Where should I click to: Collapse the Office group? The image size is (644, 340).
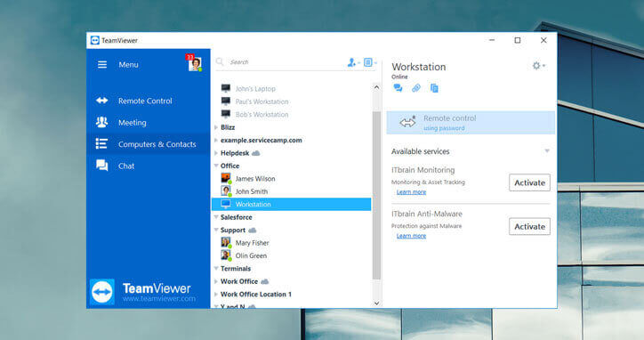pyautogui.click(x=216, y=166)
